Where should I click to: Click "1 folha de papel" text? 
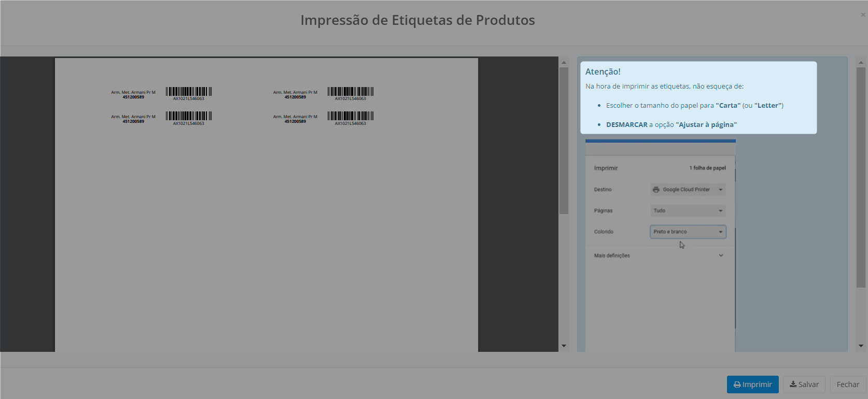coord(707,168)
